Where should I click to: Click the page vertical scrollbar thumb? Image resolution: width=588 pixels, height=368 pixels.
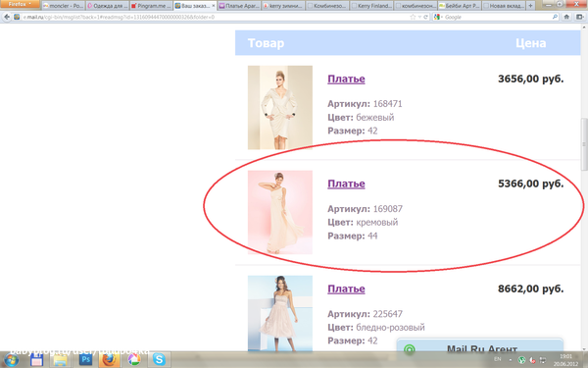(584, 144)
